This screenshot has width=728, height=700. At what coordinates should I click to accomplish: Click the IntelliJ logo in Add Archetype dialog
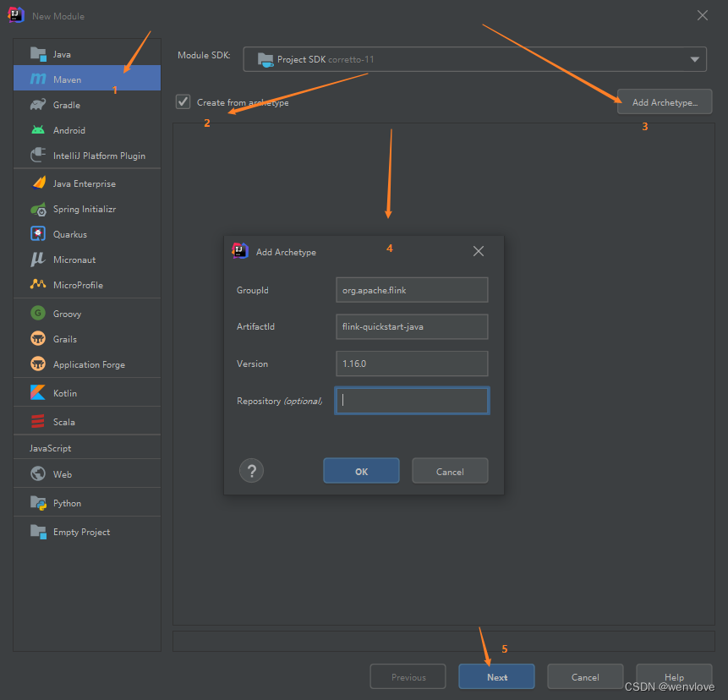240,251
